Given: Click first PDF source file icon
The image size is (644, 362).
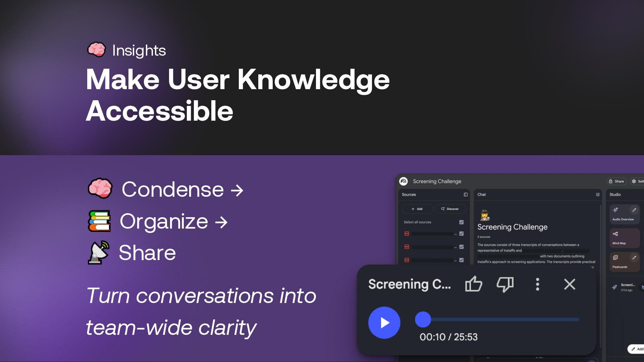Looking at the screenshot, I should 407,234.
